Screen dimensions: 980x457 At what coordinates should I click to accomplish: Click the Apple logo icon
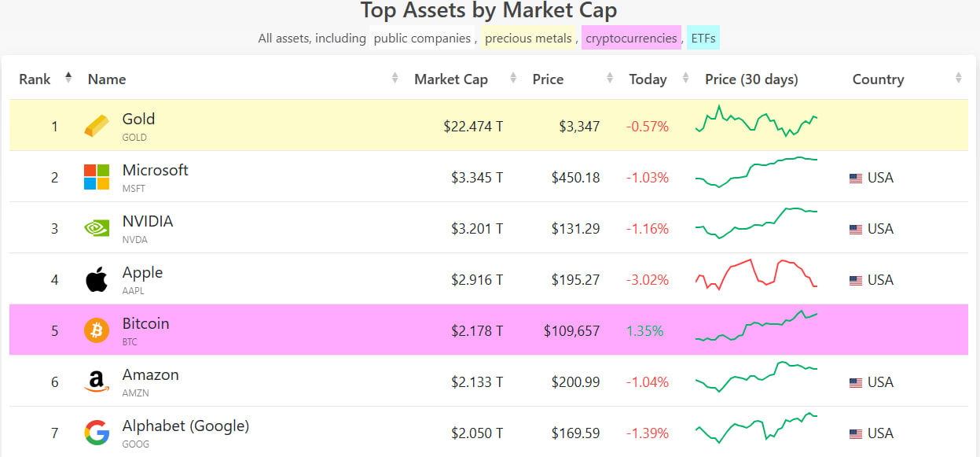coord(97,279)
